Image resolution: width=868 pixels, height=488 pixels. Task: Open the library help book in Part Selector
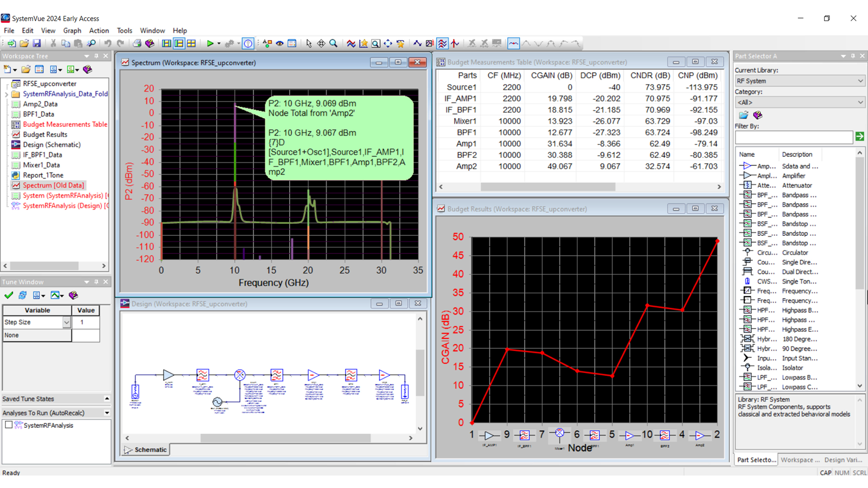758,115
